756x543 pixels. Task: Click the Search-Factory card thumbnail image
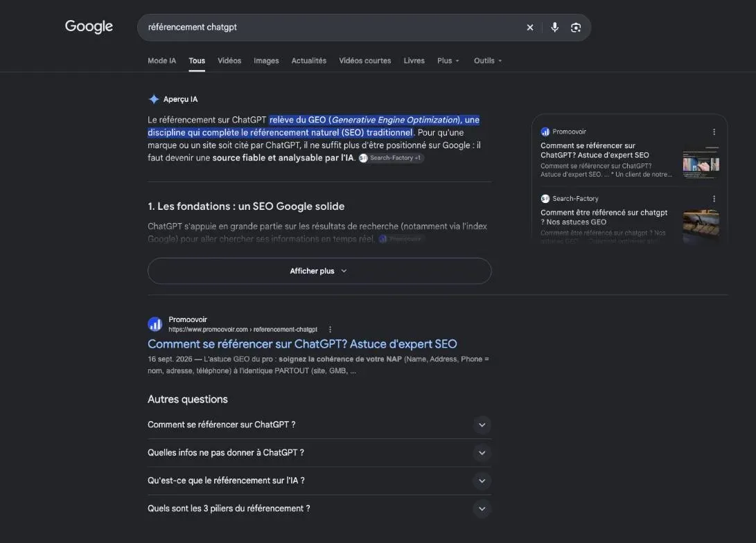point(701,226)
